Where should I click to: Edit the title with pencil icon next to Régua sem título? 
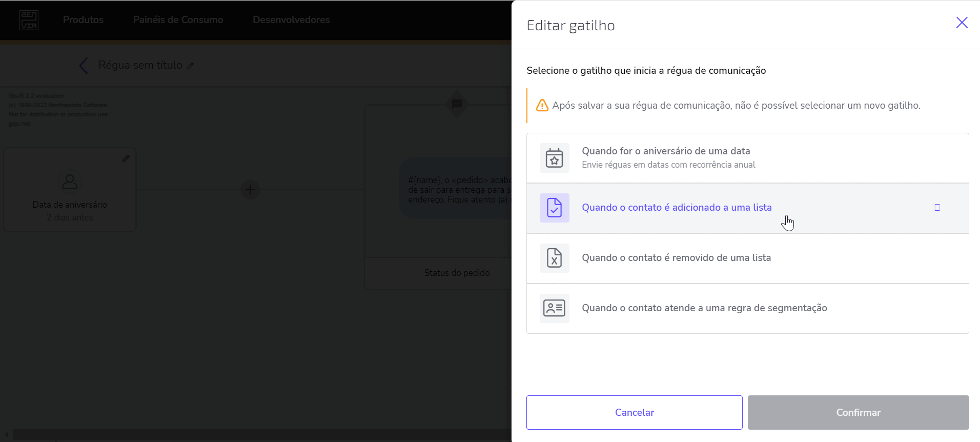[x=190, y=66]
